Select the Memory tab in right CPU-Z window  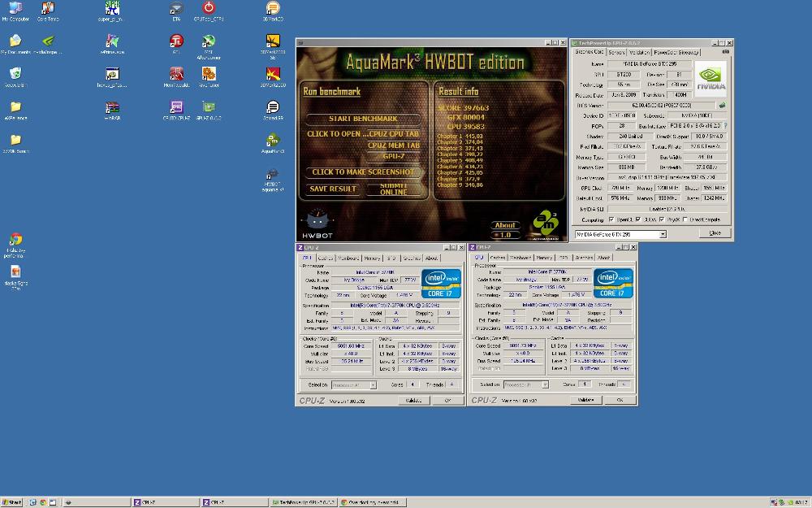(x=544, y=257)
